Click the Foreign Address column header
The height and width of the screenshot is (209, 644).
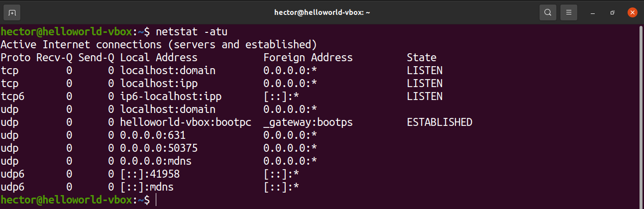pos(308,58)
